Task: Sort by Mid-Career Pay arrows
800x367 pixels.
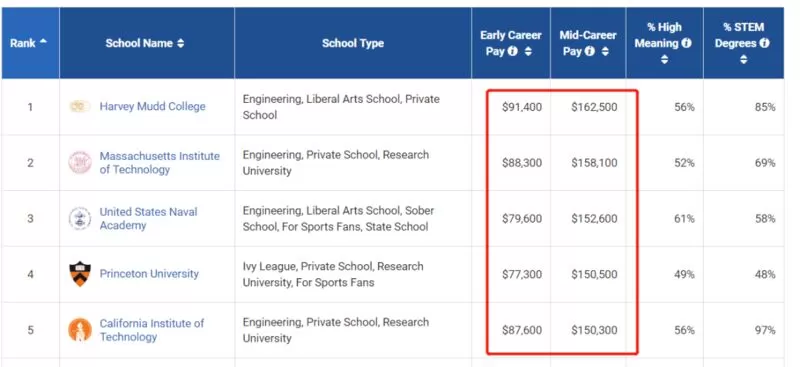Action: point(605,52)
